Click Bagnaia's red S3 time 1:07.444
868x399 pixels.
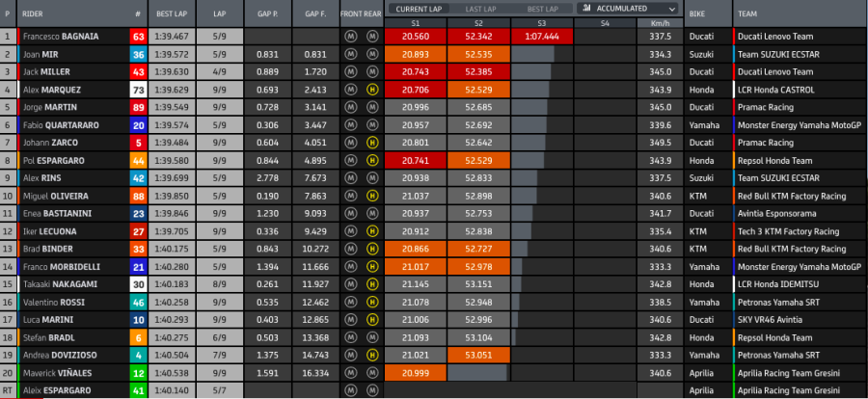(541, 37)
